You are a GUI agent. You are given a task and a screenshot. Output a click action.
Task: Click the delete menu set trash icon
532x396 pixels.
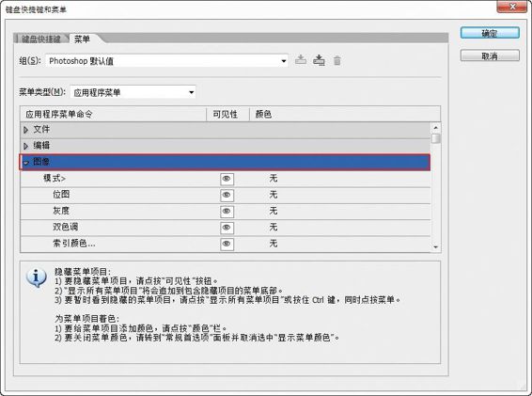[x=336, y=61]
